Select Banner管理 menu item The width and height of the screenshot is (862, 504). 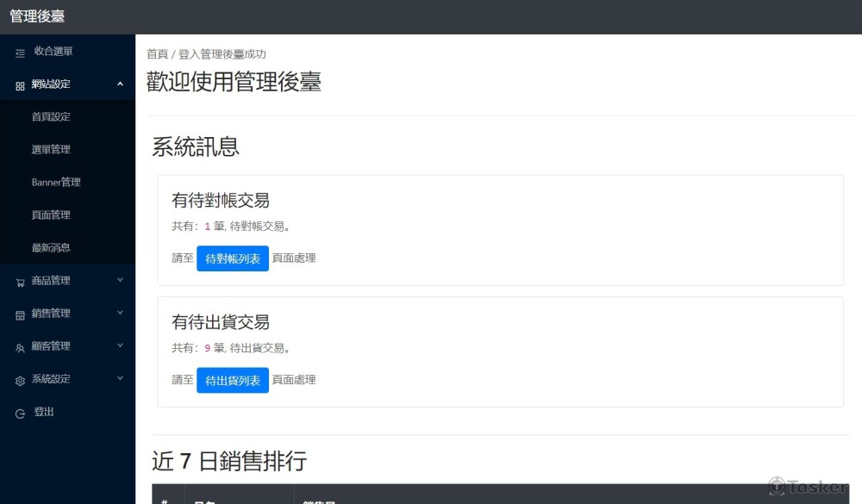(x=56, y=183)
